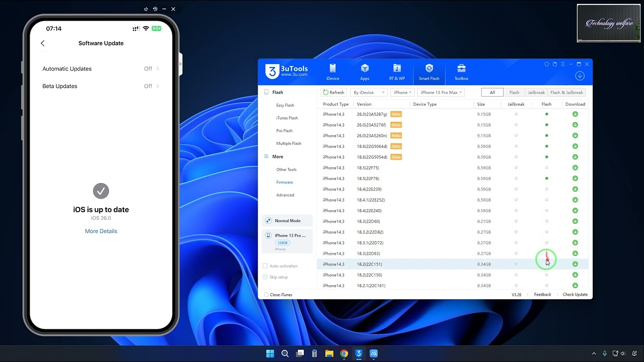This screenshot has height=362, width=644.
Task: Click the Feedback link
Action: 542,295
